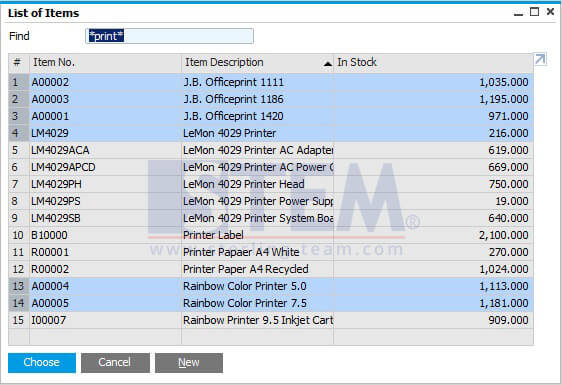Open form settings arrow icon beside table
Image resolution: width=562 pixels, height=385 pixels.
[540, 59]
